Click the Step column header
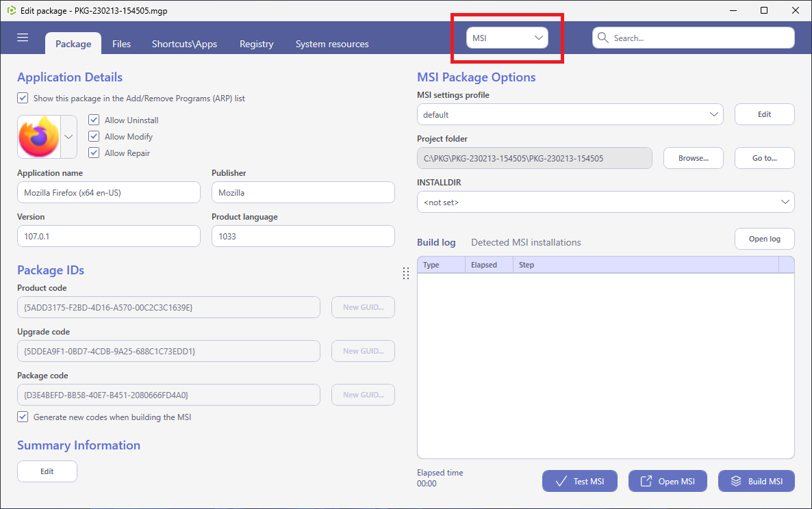The height and width of the screenshot is (509, 812). [646, 265]
